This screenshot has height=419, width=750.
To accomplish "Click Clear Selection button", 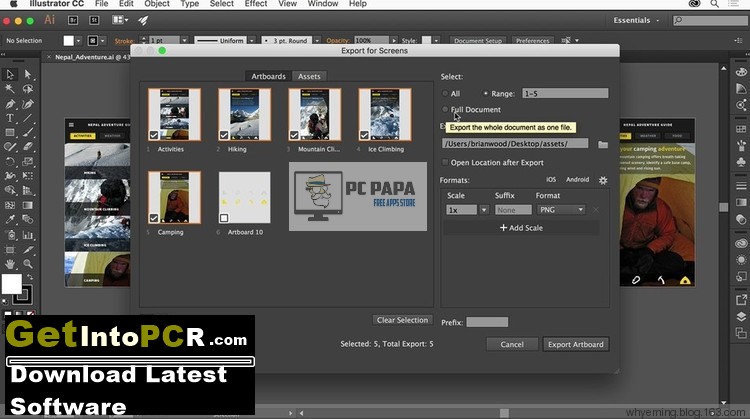I will pos(402,320).
